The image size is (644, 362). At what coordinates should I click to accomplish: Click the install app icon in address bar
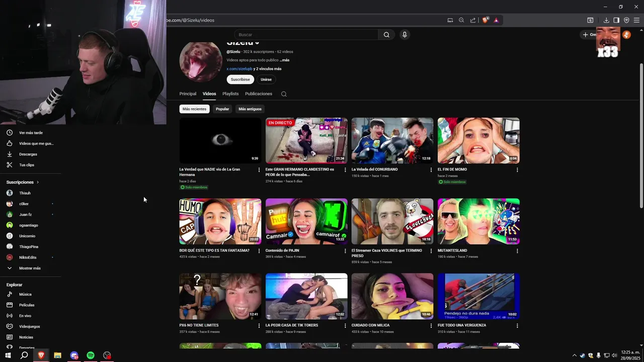(x=450, y=20)
